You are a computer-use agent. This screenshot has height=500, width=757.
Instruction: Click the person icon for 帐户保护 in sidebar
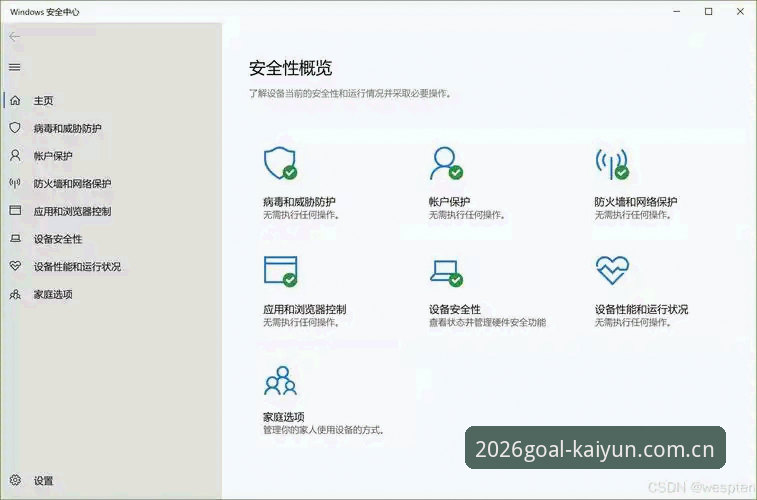click(15, 155)
